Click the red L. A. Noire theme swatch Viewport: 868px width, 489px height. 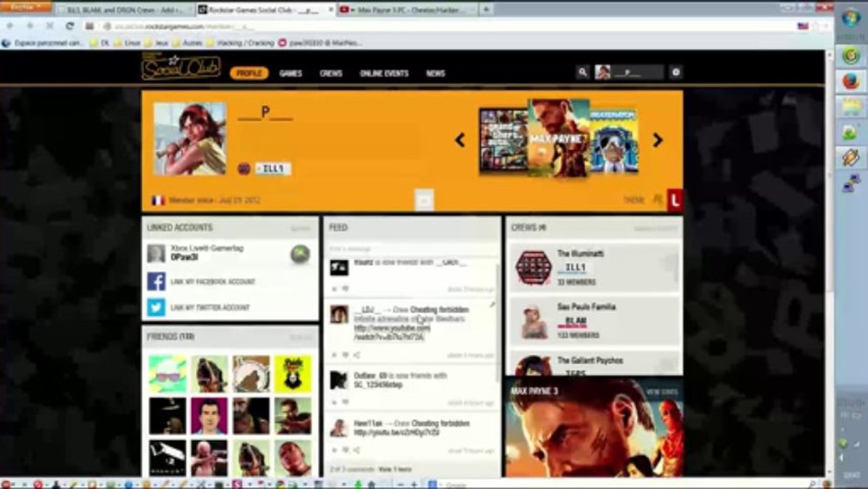[675, 200]
